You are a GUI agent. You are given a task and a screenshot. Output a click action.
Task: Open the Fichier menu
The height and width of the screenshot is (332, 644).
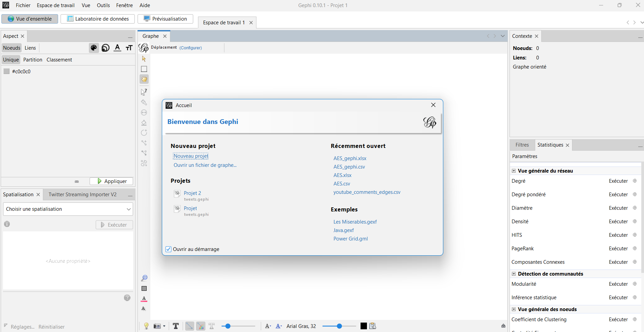pos(23,5)
